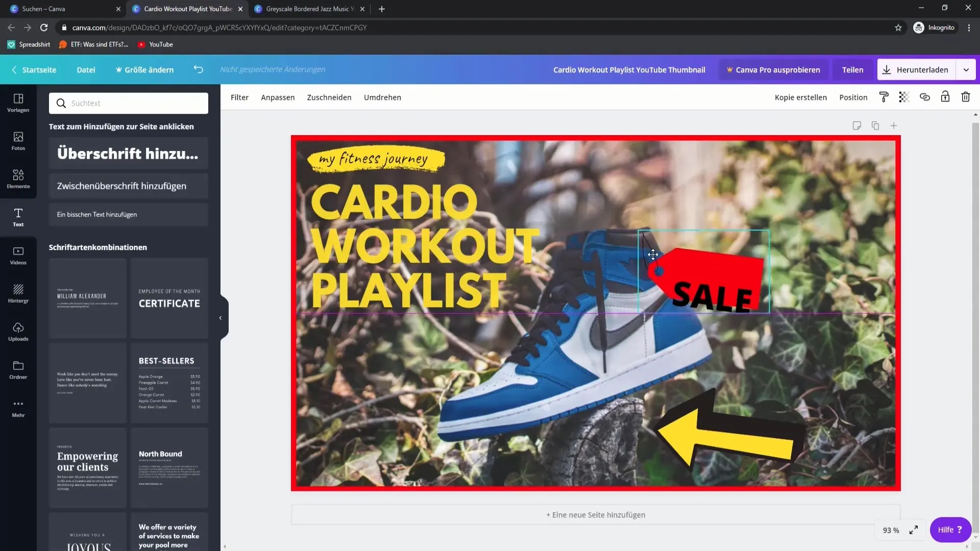Click the undo arrow icon
The image size is (980, 551).
click(x=199, y=69)
